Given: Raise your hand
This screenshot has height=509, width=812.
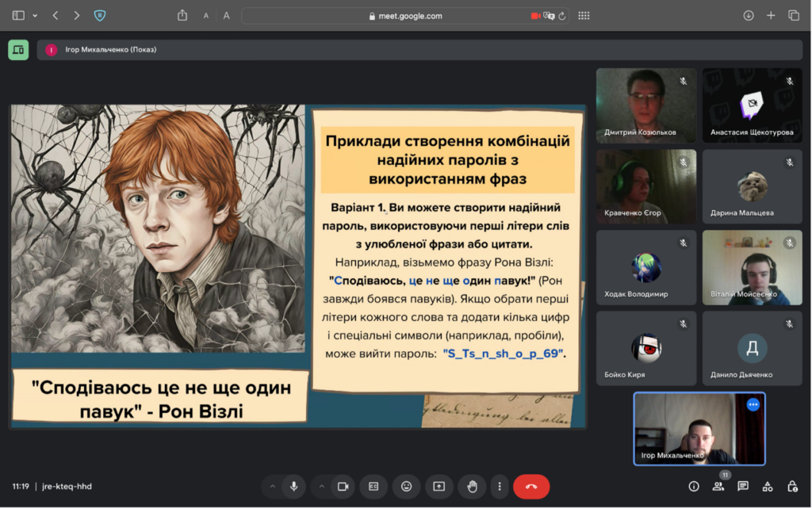Looking at the screenshot, I should (x=472, y=486).
